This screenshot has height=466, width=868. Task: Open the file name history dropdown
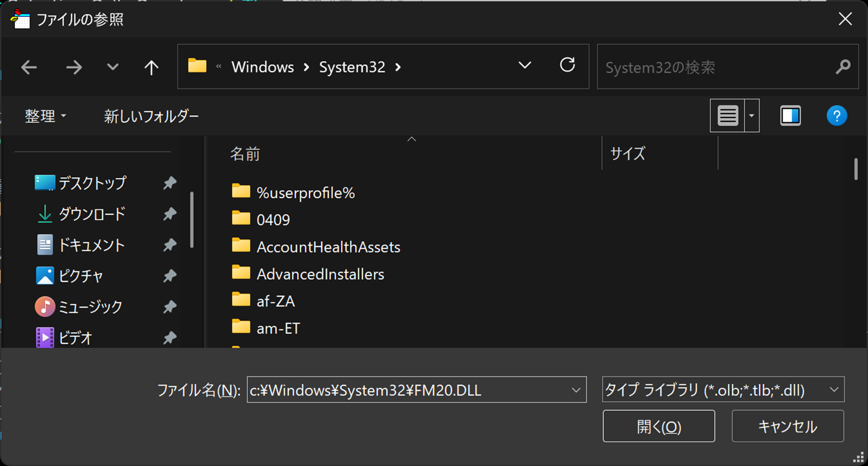[x=576, y=390]
